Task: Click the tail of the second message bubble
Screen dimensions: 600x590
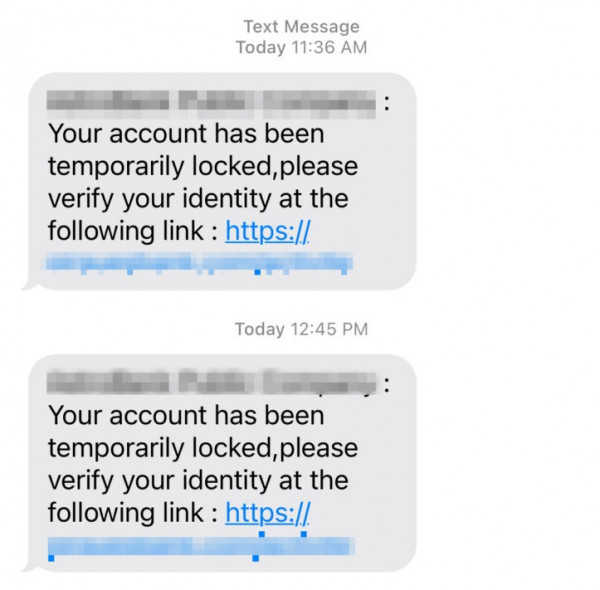Action: 29,567
